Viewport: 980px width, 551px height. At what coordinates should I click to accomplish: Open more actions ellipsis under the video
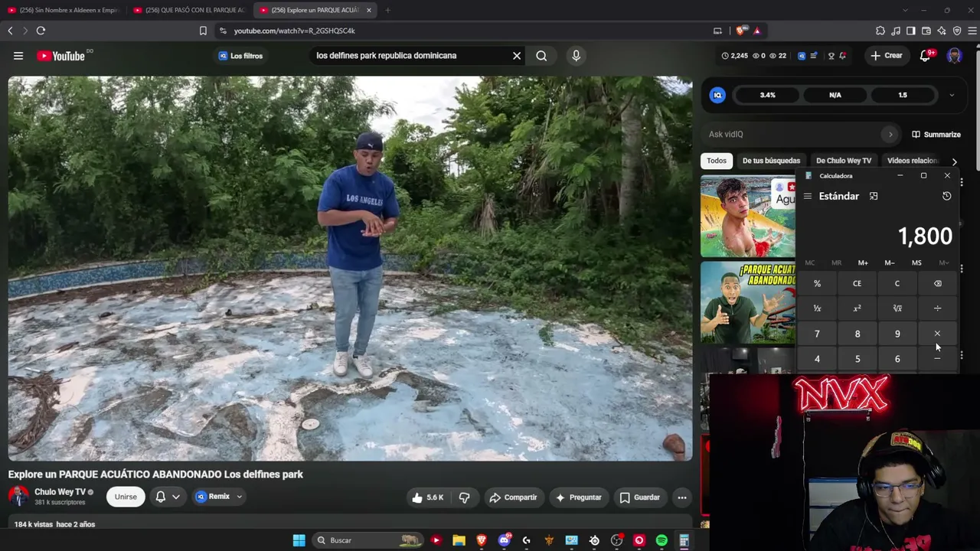pos(682,497)
